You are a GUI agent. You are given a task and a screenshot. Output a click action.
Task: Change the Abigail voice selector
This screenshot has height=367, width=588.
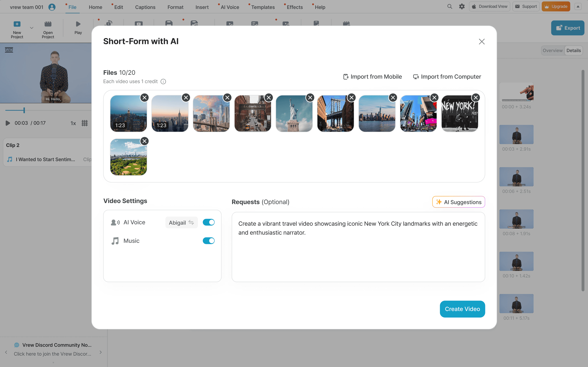point(181,223)
